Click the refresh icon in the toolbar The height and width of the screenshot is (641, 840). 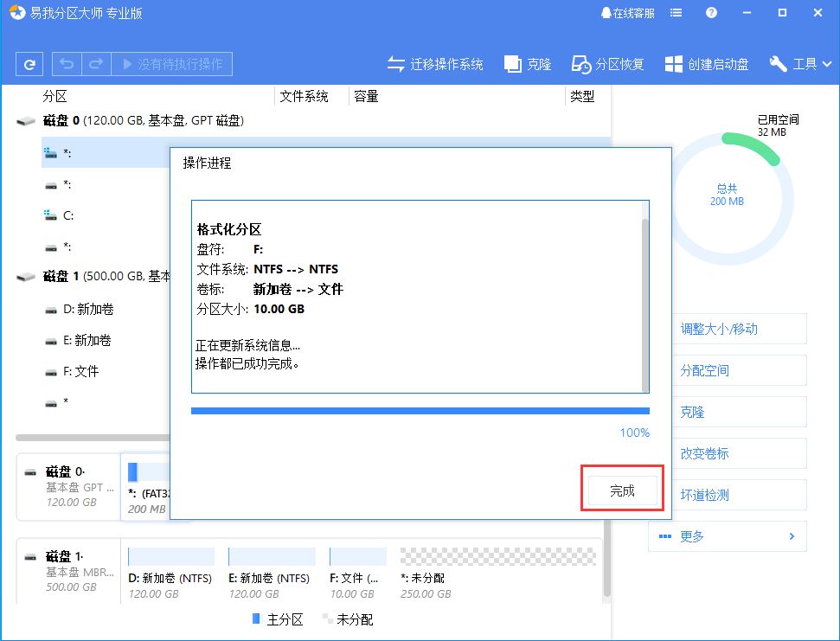tap(30, 64)
